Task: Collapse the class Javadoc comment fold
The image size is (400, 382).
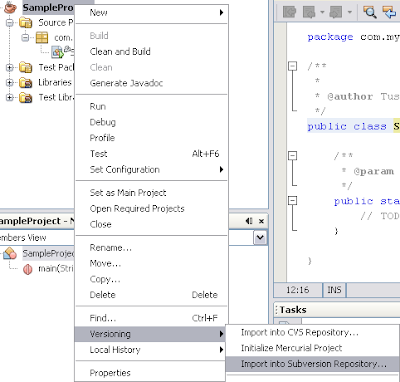Action: click(x=292, y=66)
